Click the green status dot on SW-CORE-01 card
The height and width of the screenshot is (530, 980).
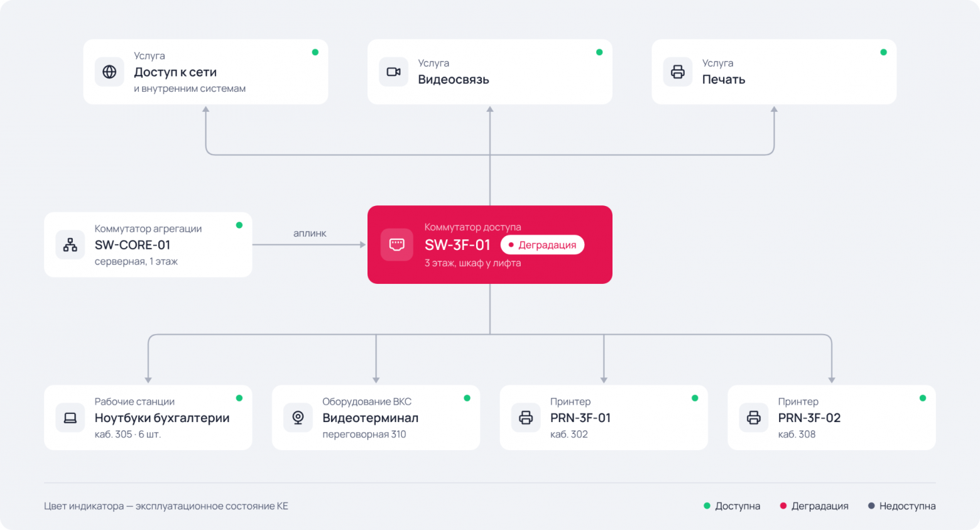(x=239, y=225)
